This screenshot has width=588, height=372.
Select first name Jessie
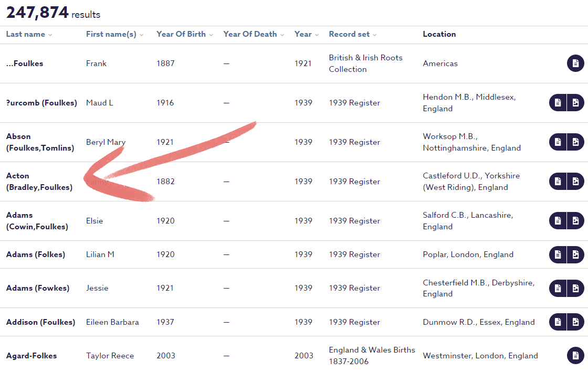tap(97, 288)
